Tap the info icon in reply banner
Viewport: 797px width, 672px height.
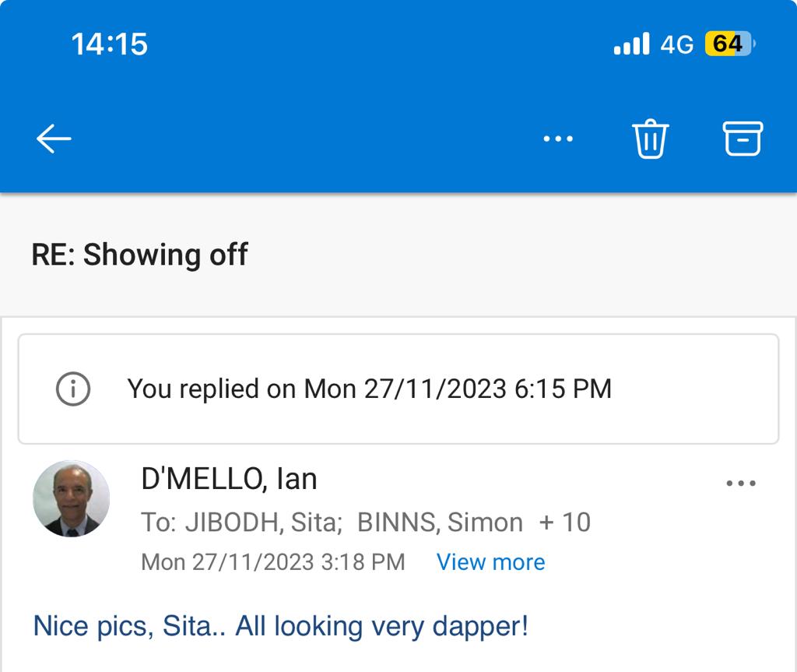73,389
